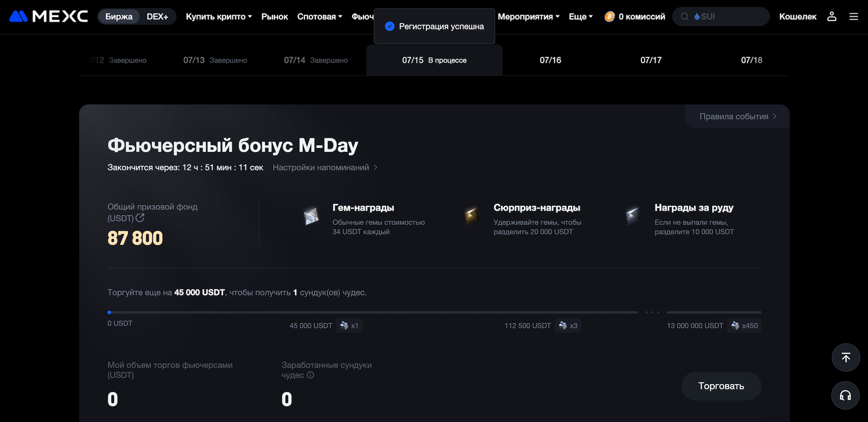Viewport: 868px width, 422px height.
Task: Select the 07/17 tab
Action: click(x=651, y=60)
